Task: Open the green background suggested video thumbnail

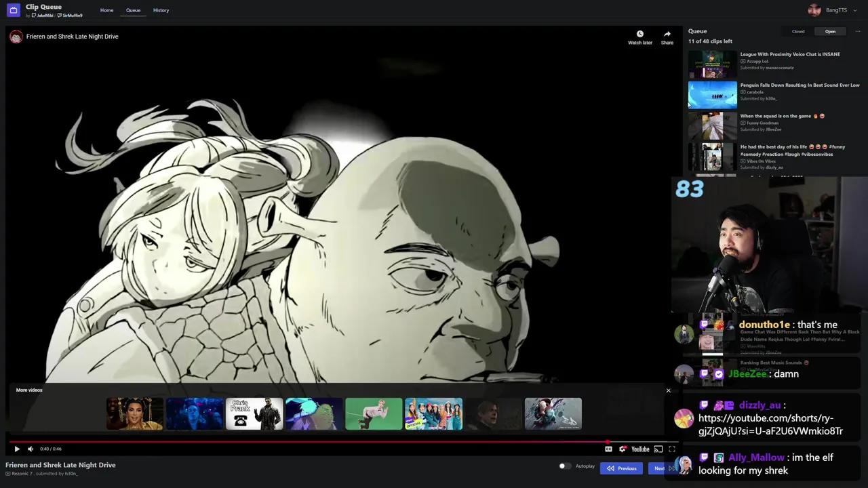Action: click(x=373, y=414)
